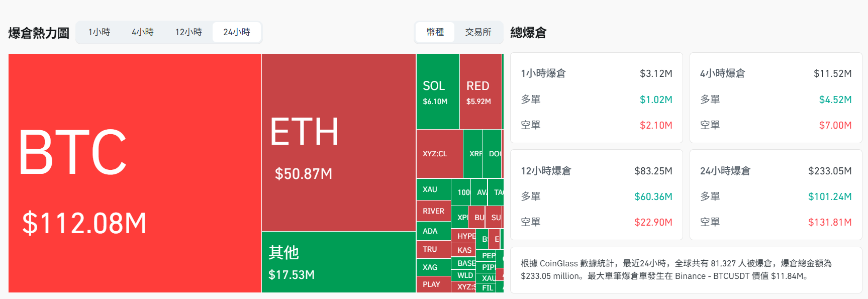Click 空單 label in the 12小時爆倉 card
Image resolution: width=868 pixels, height=299 pixels.
(x=531, y=222)
